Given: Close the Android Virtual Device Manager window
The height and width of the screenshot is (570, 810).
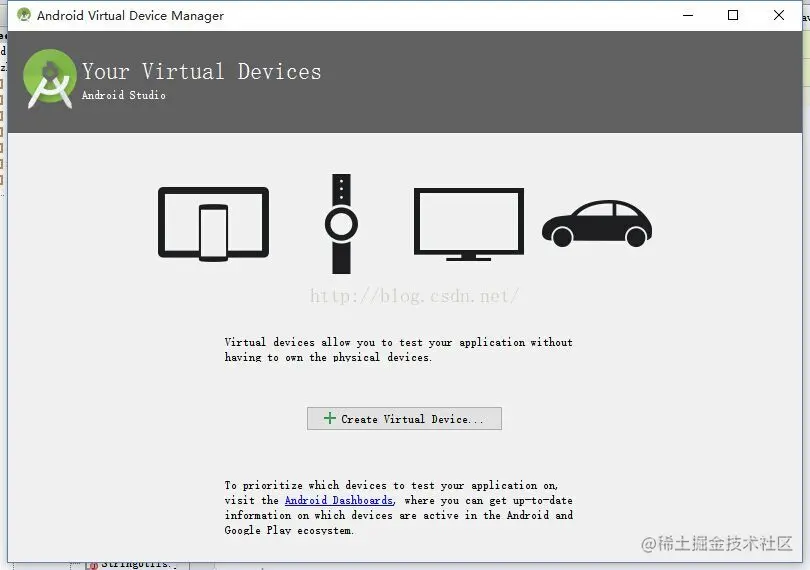Looking at the screenshot, I should pos(778,15).
